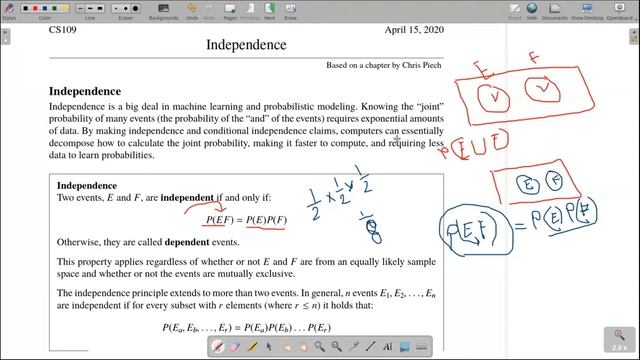The height and width of the screenshot is (360, 640).
Task: Open the Backgrounds chooser
Action: coord(163,11)
